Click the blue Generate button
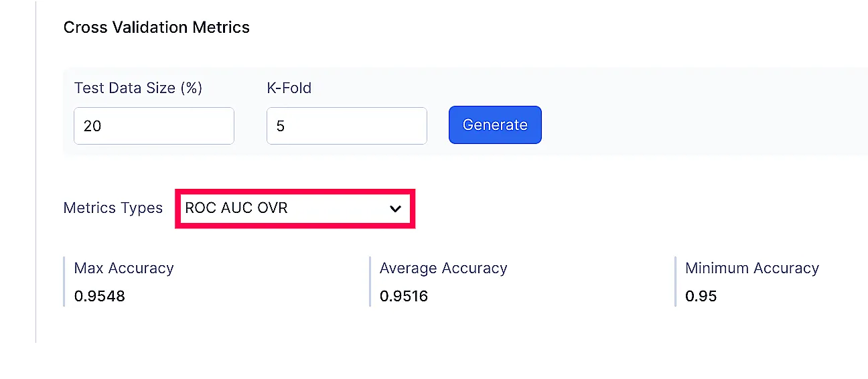868x379 pixels. (495, 125)
